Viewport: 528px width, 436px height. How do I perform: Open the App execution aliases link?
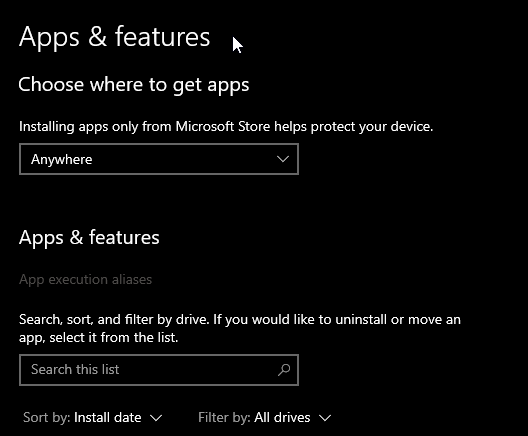(x=86, y=280)
